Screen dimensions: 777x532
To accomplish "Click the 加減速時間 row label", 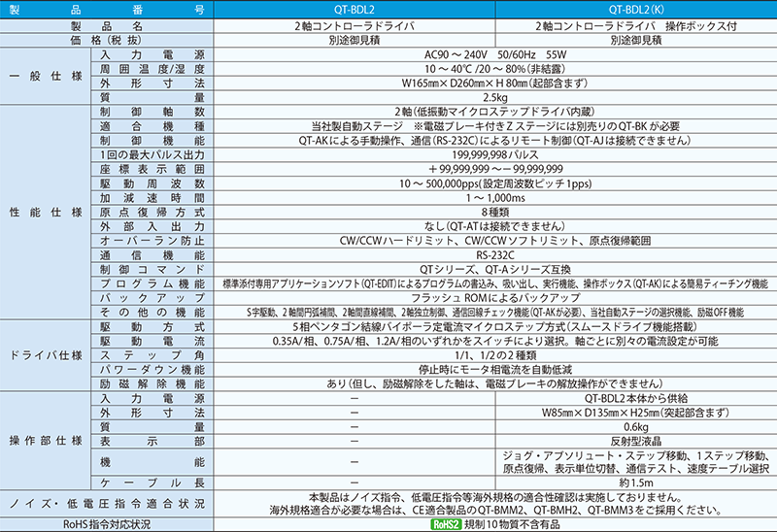I will tap(152, 198).
